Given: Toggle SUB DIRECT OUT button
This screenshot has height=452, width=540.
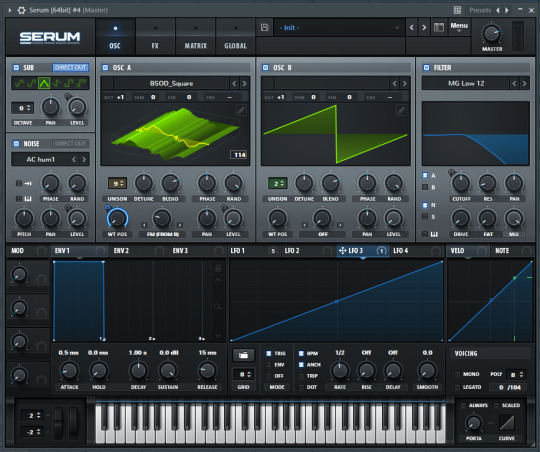Looking at the screenshot, I should (x=70, y=68).
